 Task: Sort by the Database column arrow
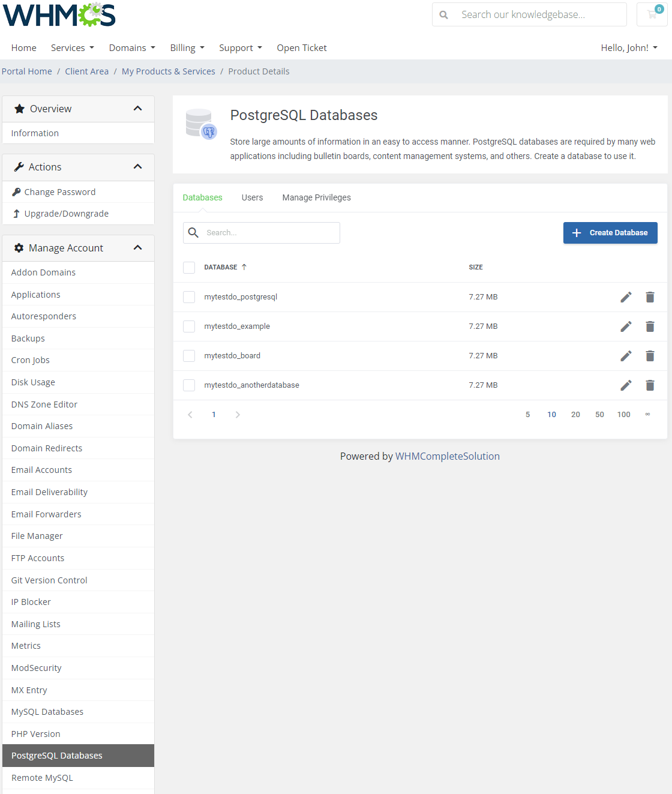(x=244, y=267)
